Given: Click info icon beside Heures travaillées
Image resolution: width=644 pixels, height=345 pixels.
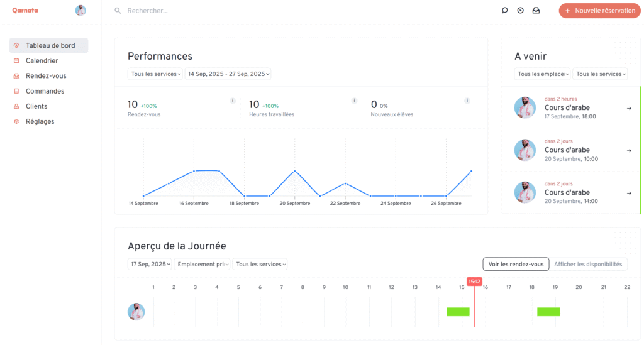Looking at the screenshot, I should [354, 101].
